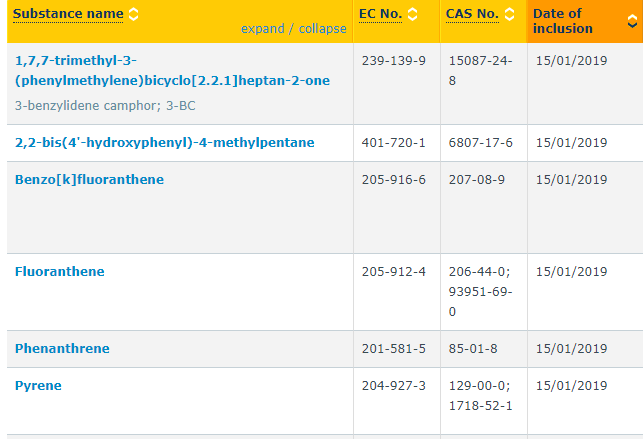
Task: Open 2,2-bis(4'-hydroxyphenyl)-4-methylpentane entry
Action: (x=164, y=143)
